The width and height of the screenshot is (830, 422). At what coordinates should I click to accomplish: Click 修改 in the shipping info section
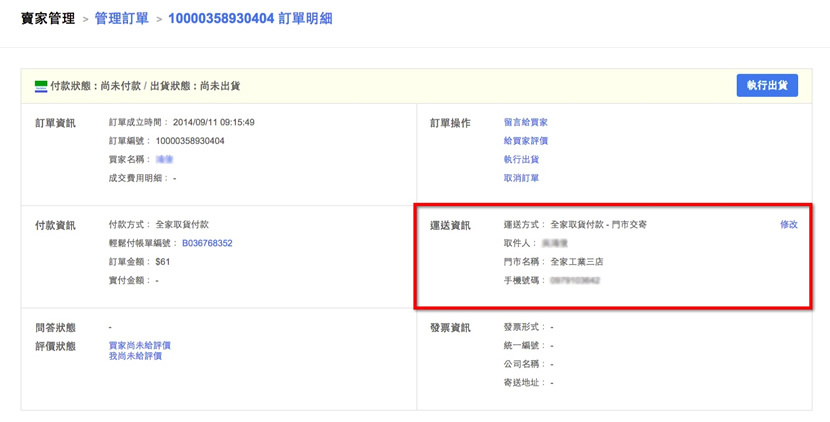pos(789,225)
